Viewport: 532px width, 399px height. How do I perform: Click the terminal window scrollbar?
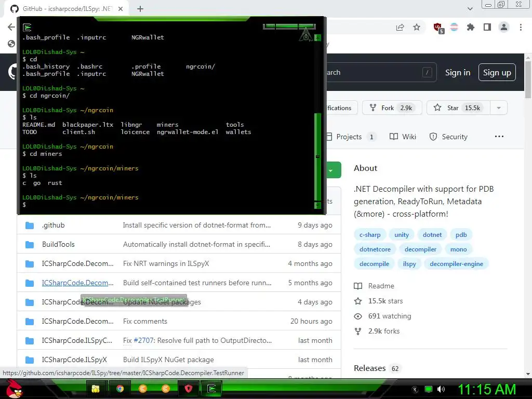pos(317,156)
